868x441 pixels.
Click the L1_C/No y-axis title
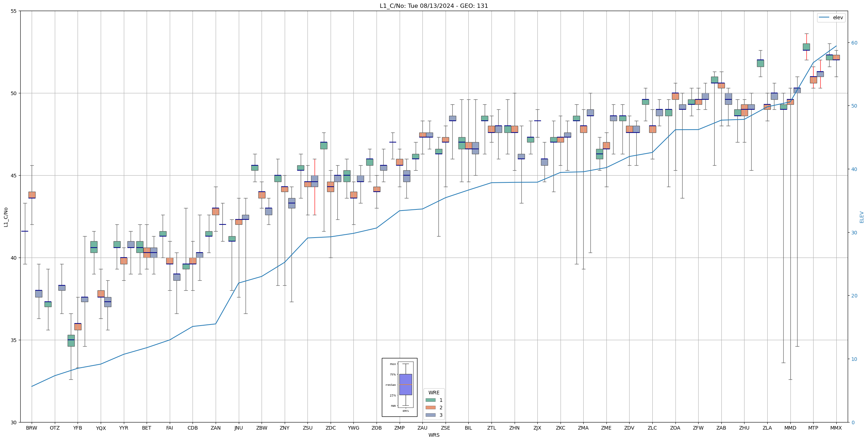click(6, 217)
